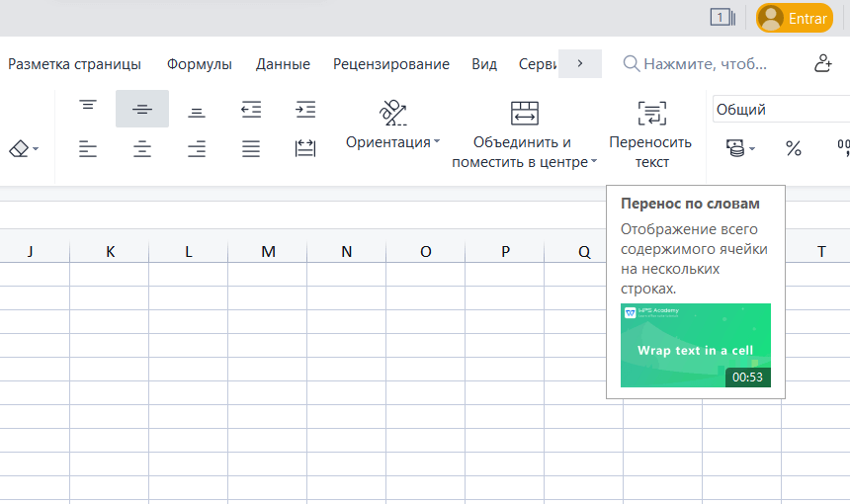The image size is (850, 504).
Task: Expand Объединить и поместить в центре options
Action: point(595,162)
